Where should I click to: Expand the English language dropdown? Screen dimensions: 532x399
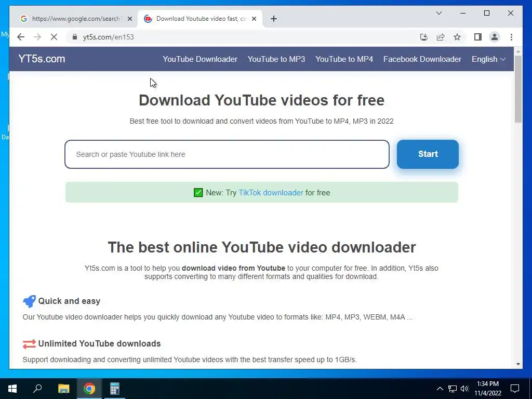(x=488, y=59)
